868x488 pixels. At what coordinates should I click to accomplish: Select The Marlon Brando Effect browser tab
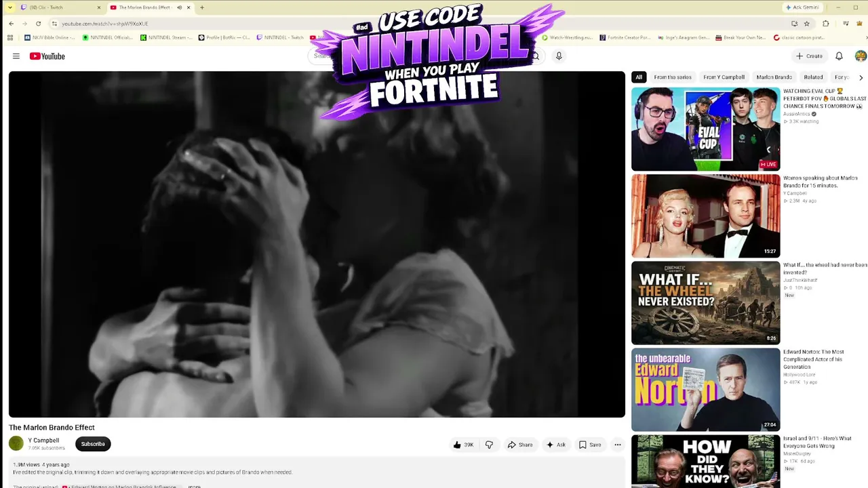(151, 7)
